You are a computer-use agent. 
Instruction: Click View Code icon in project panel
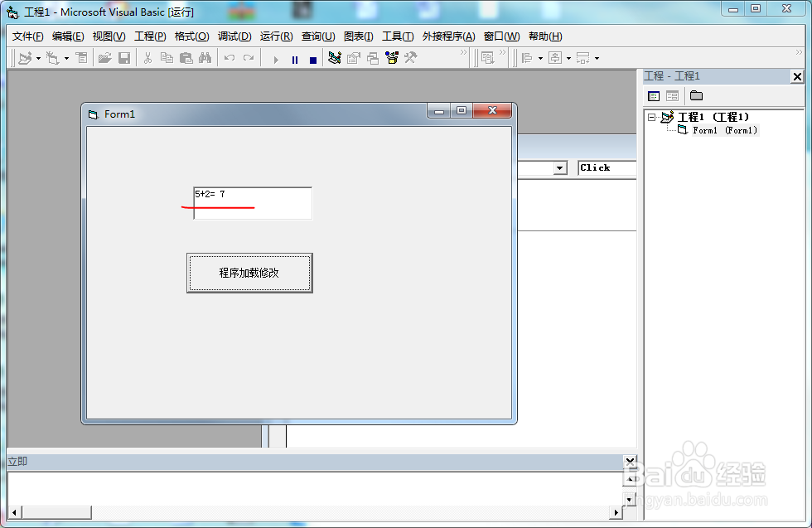(654, 96)
